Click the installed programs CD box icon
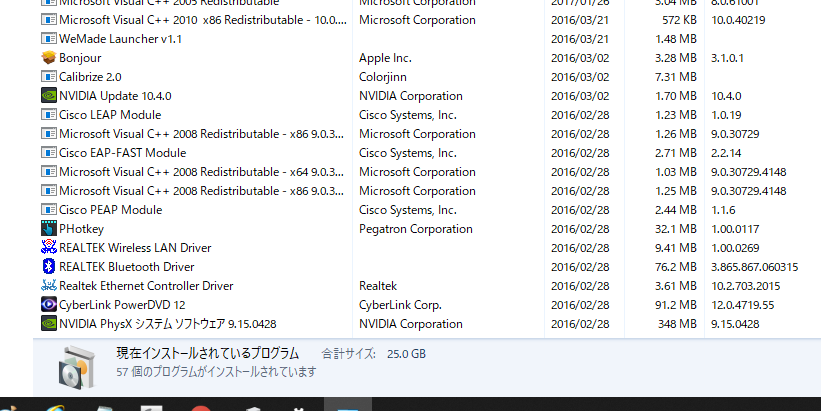 point(77,368)
